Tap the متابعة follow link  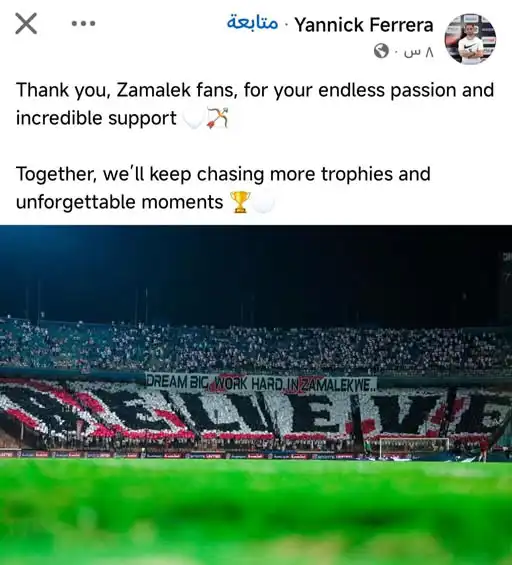(252, 24)
